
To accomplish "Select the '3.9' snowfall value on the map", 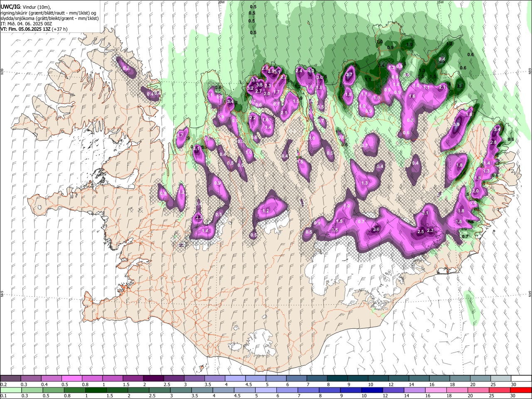I will tap(456, 124).
